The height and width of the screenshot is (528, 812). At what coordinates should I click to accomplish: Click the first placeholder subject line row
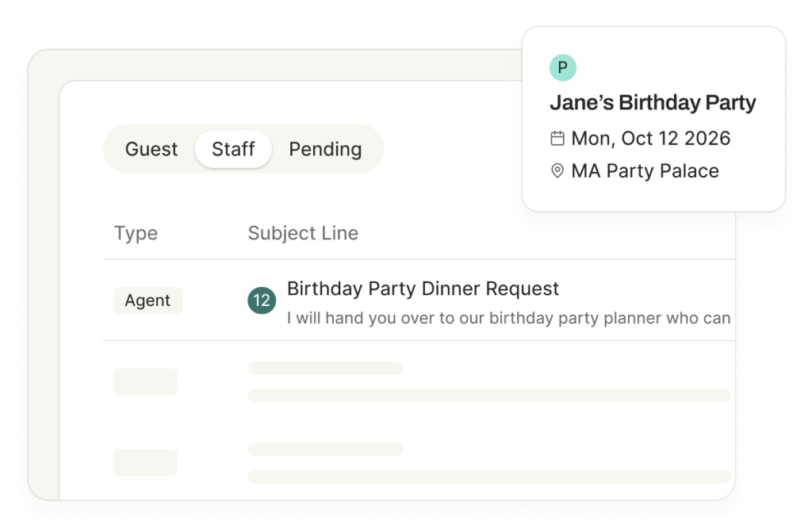(325, 368)
